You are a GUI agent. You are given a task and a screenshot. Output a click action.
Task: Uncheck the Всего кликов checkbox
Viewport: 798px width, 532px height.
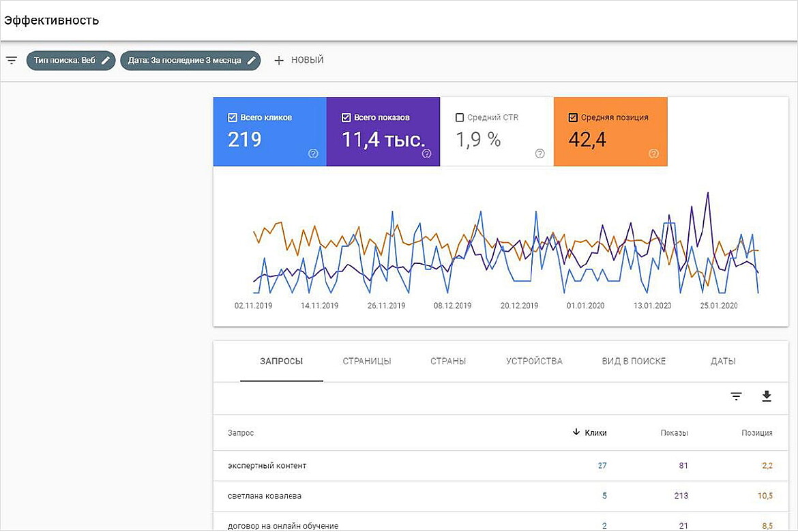[x=233, y=117]
